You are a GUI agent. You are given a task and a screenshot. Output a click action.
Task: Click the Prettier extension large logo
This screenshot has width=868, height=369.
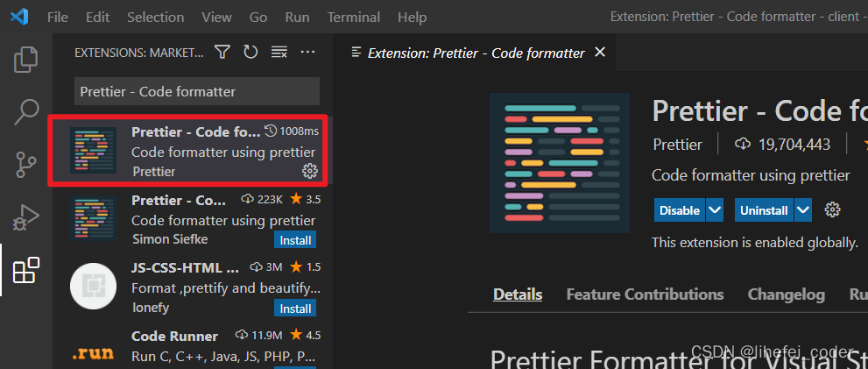point(560,163)
